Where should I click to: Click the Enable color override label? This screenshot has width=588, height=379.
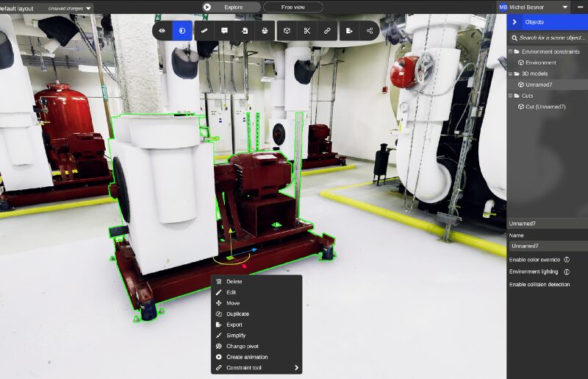coord(534,260)
